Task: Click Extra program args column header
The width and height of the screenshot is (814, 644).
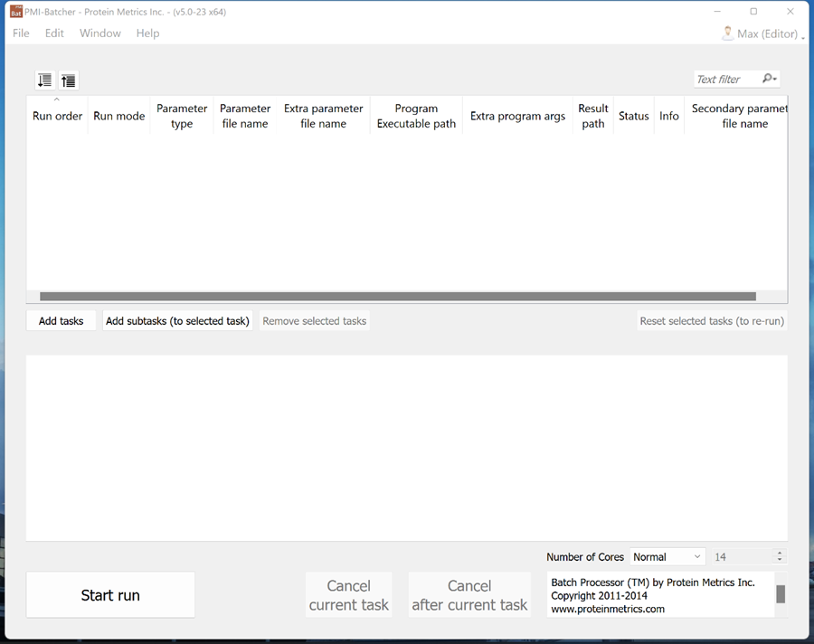Action: point(517,116)
